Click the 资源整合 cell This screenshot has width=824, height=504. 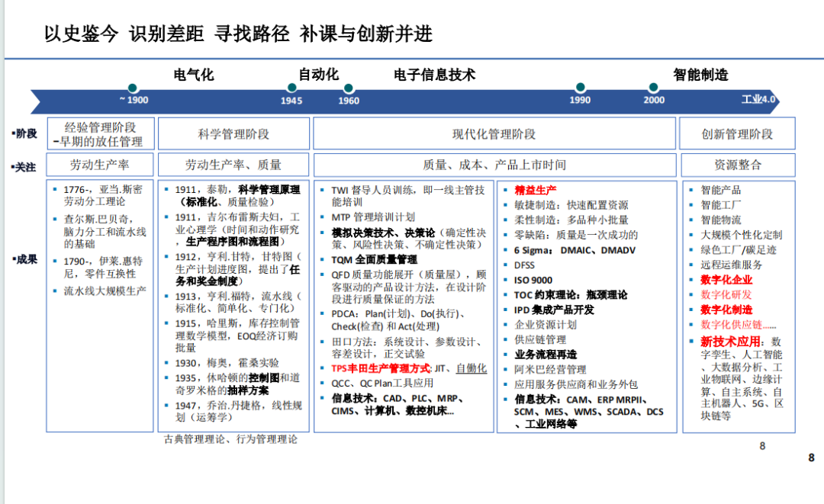(739, 165)
